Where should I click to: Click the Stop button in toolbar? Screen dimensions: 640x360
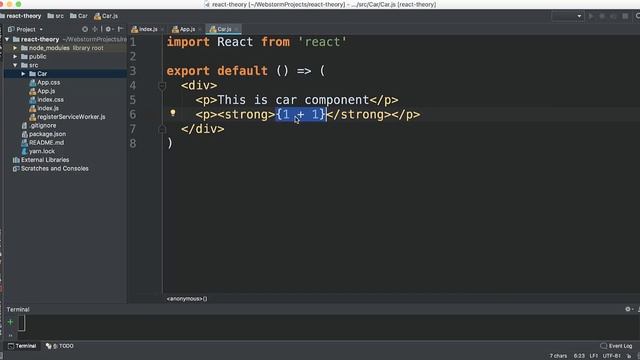point(625,16)
